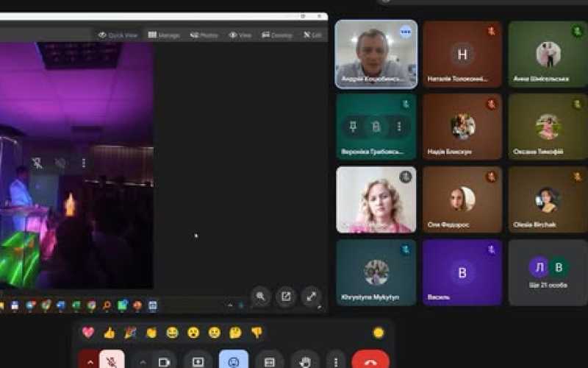Open Chrome icon in the shared taskbar
Screen dimensions: 588x368
91,305
